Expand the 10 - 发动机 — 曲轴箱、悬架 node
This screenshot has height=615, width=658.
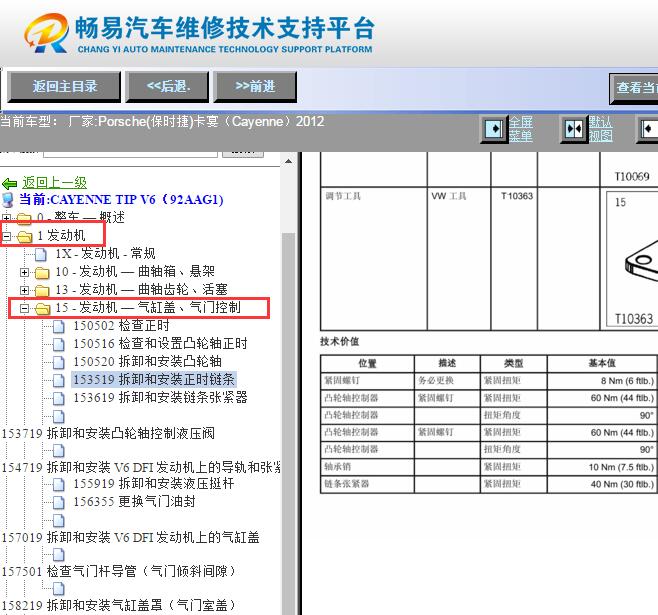(x=24, y=273)
